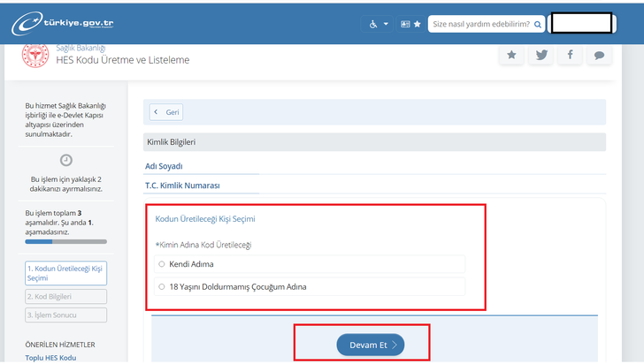Go back using the Geri button
Screen dimensions: 644x364
click(166, 112)
